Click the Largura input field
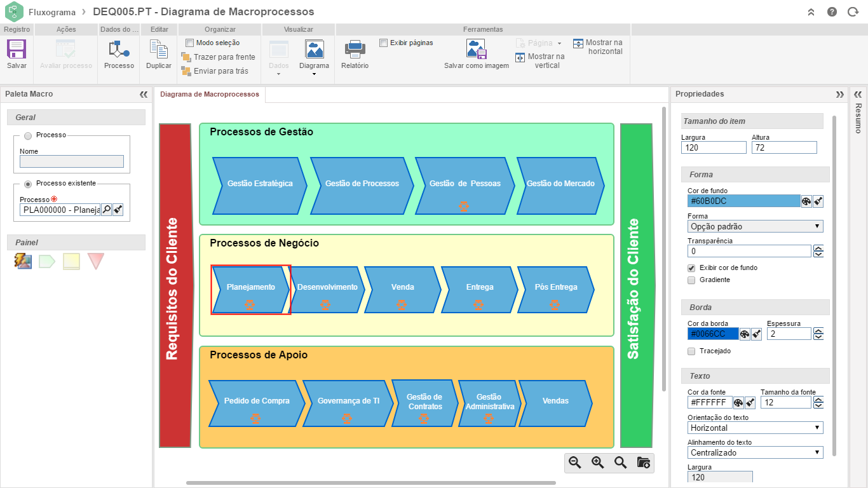 click(713, 147)
